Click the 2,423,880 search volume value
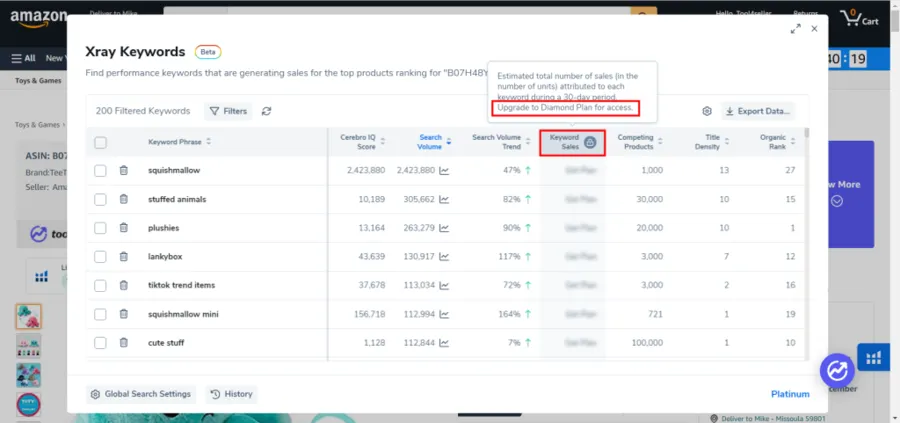Viewport: 900px width, 423px height. pos(416,170)
